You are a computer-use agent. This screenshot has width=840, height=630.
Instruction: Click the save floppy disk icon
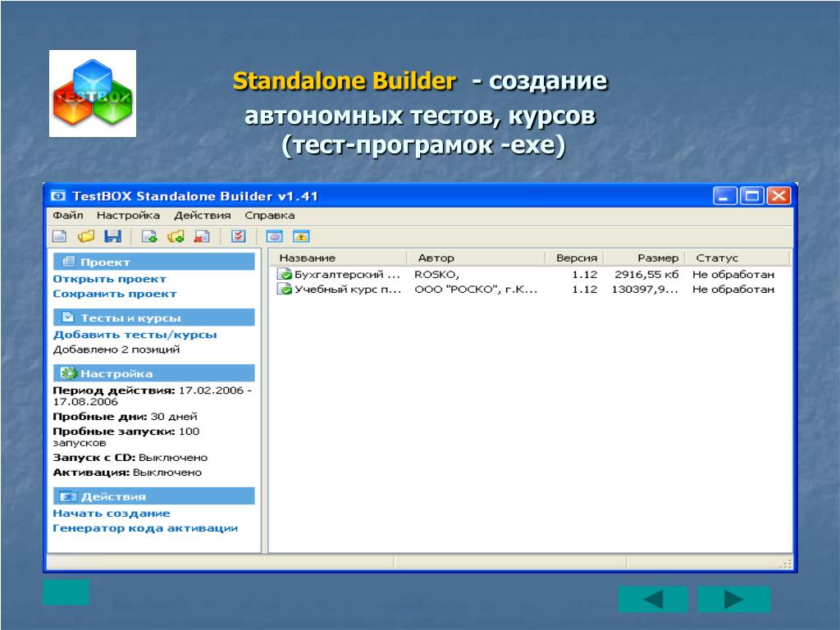[x=112, y=236]
